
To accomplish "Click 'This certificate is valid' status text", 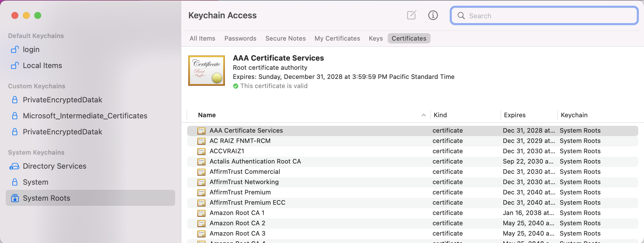I will coord(274,86).
